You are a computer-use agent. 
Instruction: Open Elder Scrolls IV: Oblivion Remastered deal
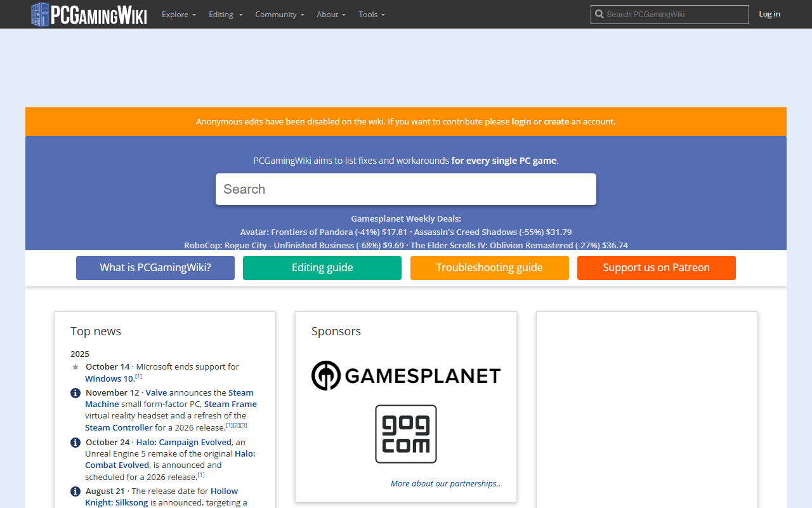(x=519, y=245)
